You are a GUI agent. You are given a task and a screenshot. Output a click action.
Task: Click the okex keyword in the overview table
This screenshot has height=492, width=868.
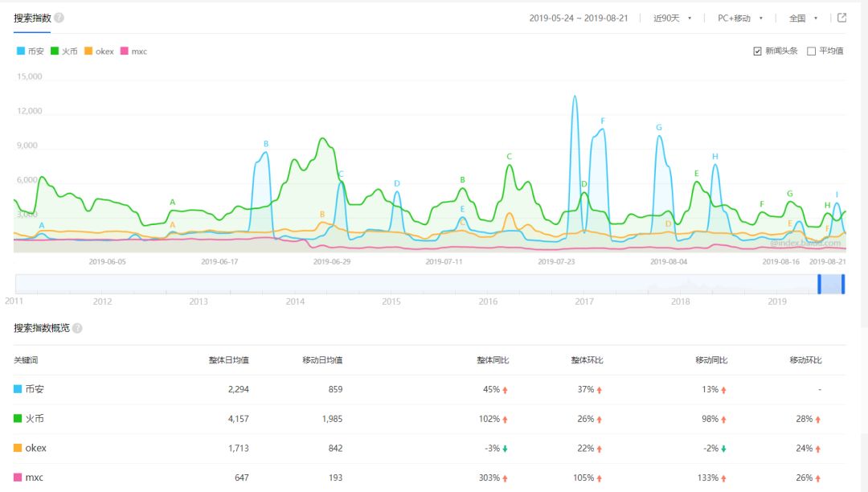tap(36, 448)
